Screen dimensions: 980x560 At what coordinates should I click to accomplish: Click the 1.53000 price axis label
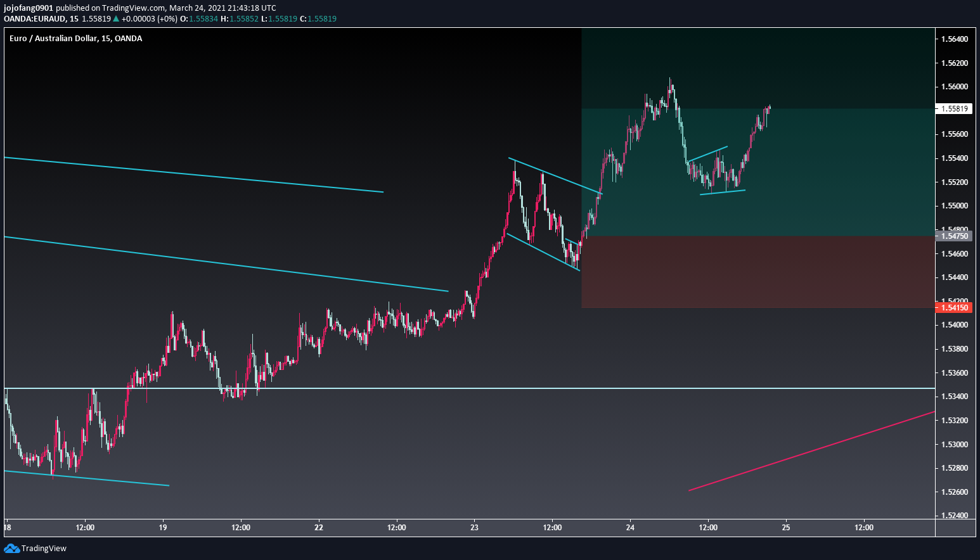coord(955,445)
